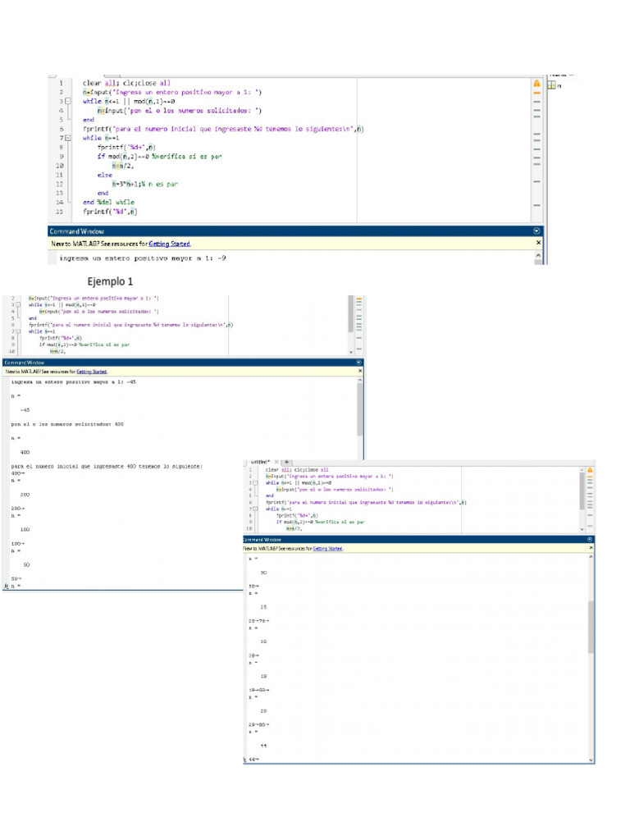Collapse the while loop at line 3 in top editor
The width and height of the screenshot is (630, 840).
(x=67, y=101)
